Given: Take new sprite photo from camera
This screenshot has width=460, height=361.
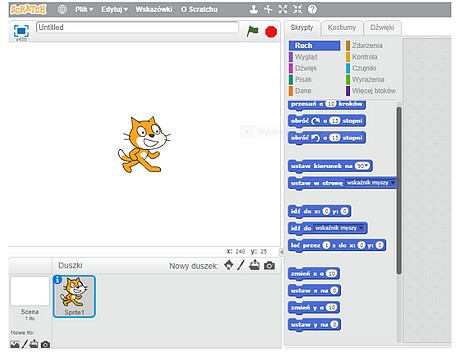Looking at the screenshot, I should pos(269,266).
